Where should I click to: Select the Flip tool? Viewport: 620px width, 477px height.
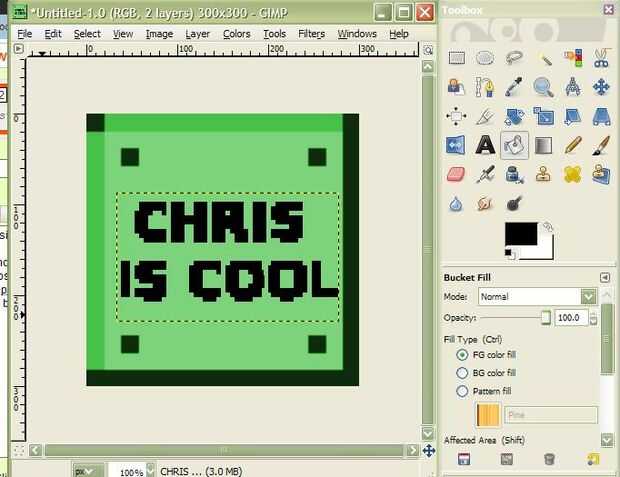[457, 146]
